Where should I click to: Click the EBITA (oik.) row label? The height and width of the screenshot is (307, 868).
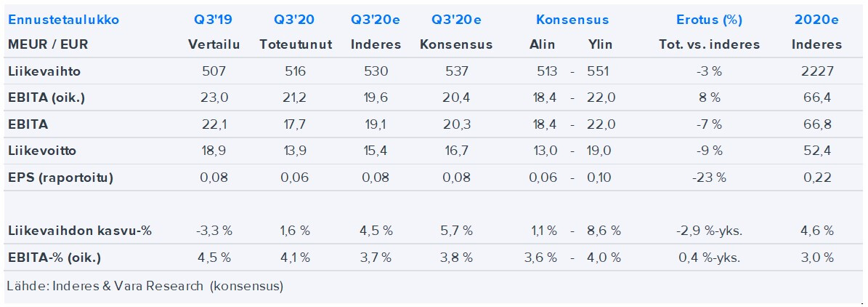click(x=46, y=97)
